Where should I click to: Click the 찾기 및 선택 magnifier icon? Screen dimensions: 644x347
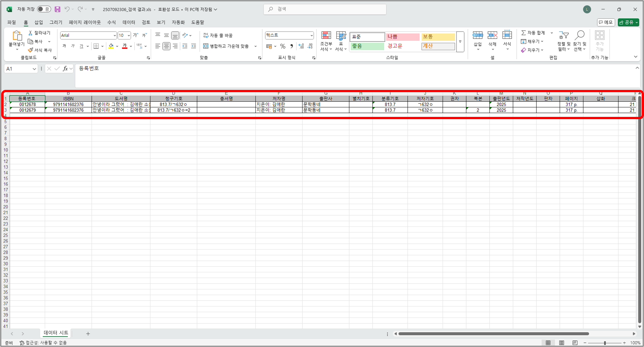pyautogui.click(x=580, y=36)
